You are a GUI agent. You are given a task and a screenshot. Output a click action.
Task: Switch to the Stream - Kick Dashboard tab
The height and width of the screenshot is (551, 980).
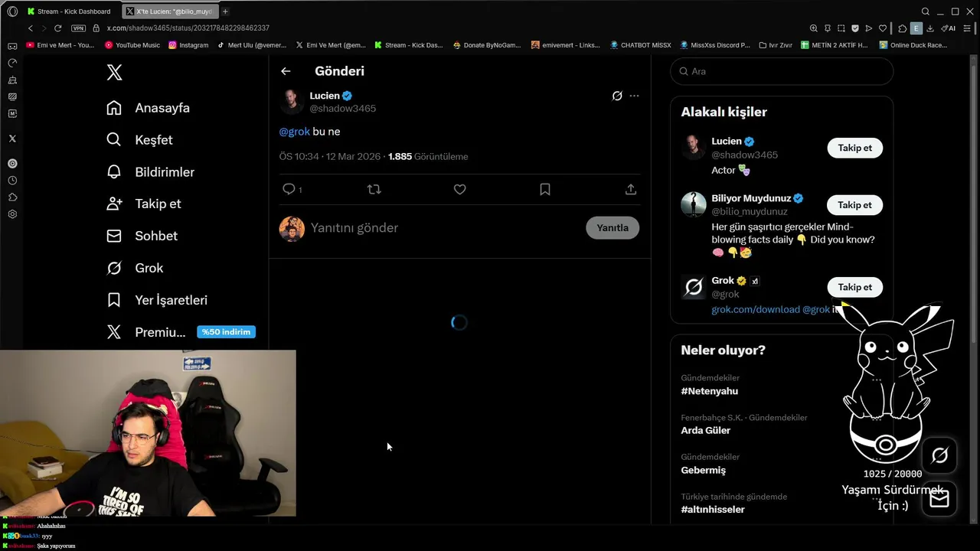tap(69, 11)
